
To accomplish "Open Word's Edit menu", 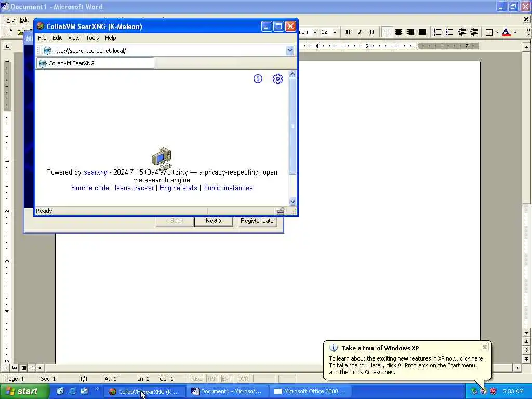I will 24,20.
